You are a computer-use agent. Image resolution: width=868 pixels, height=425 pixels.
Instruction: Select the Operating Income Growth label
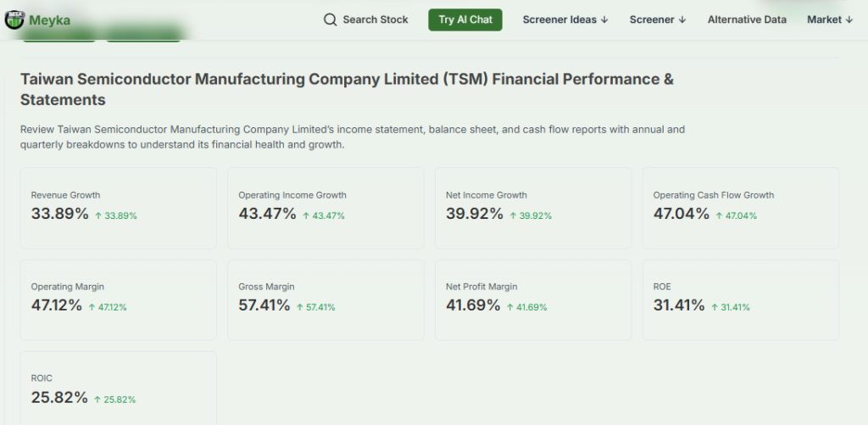[292, 195]
